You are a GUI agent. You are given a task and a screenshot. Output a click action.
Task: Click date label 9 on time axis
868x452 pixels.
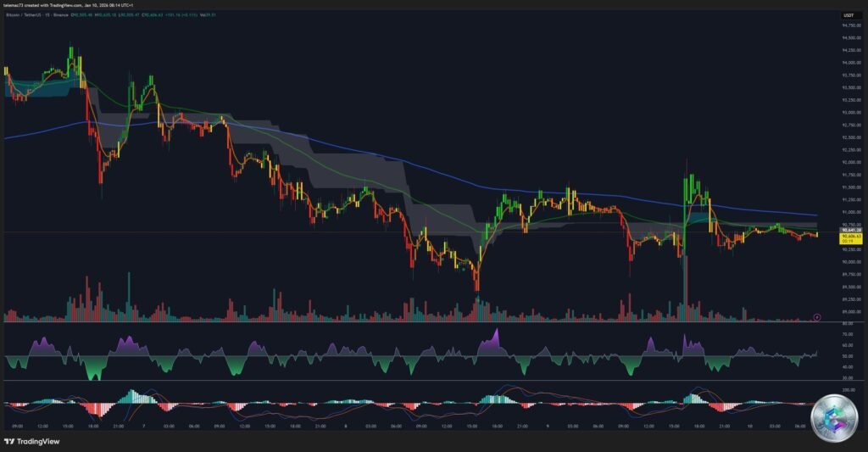[x=548, y=427]
